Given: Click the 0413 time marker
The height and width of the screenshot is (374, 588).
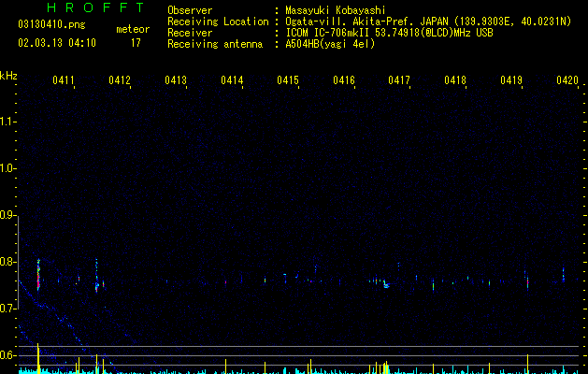Looking at the screenshot, I should [x=176, y=80].
